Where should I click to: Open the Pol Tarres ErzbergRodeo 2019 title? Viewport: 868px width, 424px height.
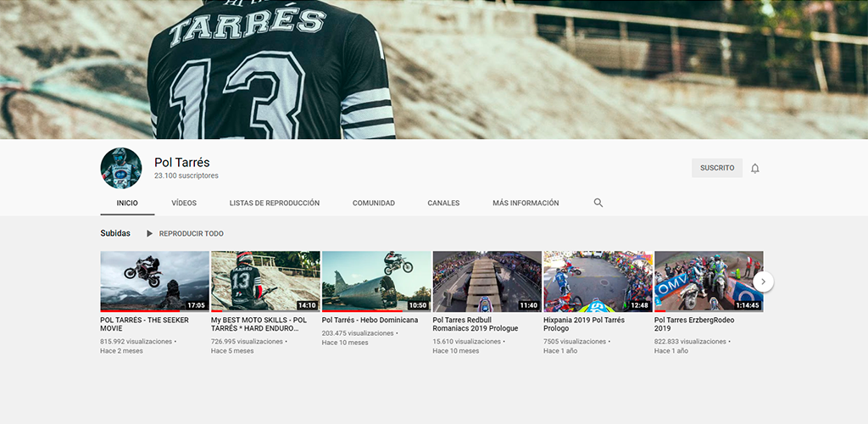coord(694,324)
